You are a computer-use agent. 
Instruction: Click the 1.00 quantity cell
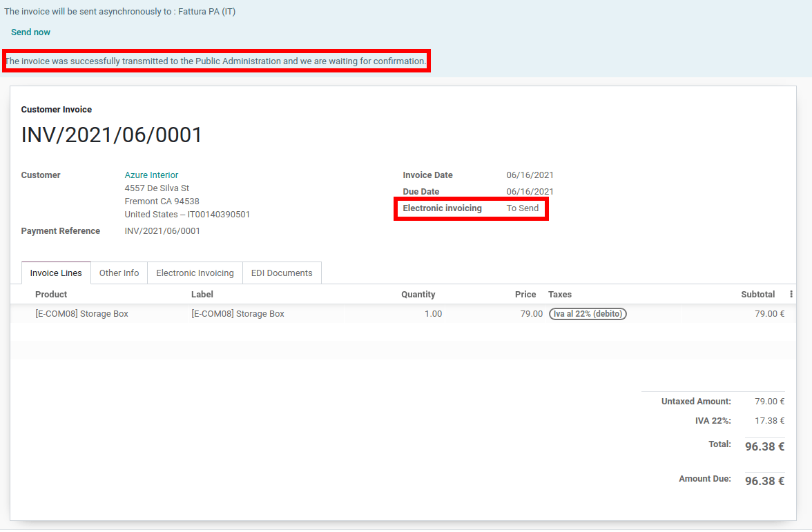(x=433, y=313)
